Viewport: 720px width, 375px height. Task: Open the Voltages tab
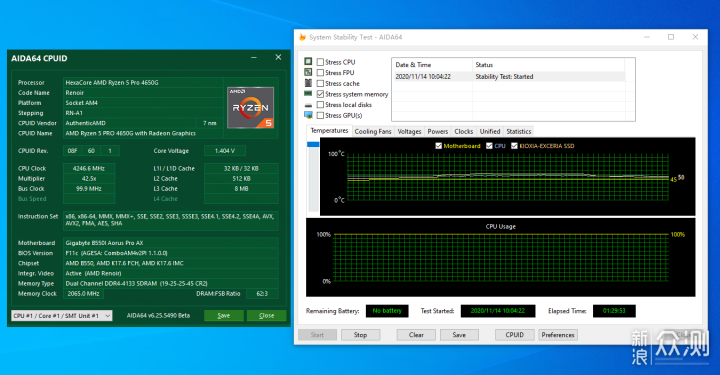409,131
